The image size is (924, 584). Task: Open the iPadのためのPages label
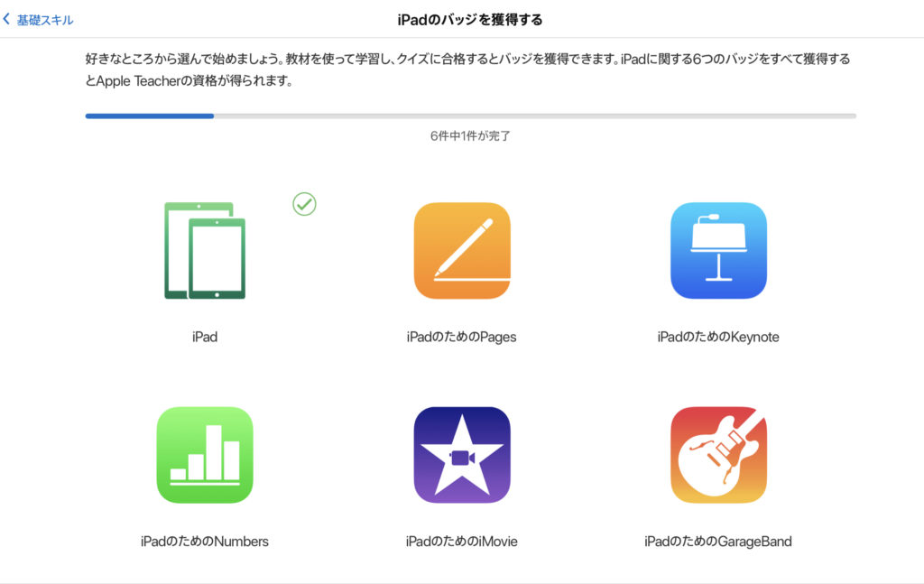461,338
